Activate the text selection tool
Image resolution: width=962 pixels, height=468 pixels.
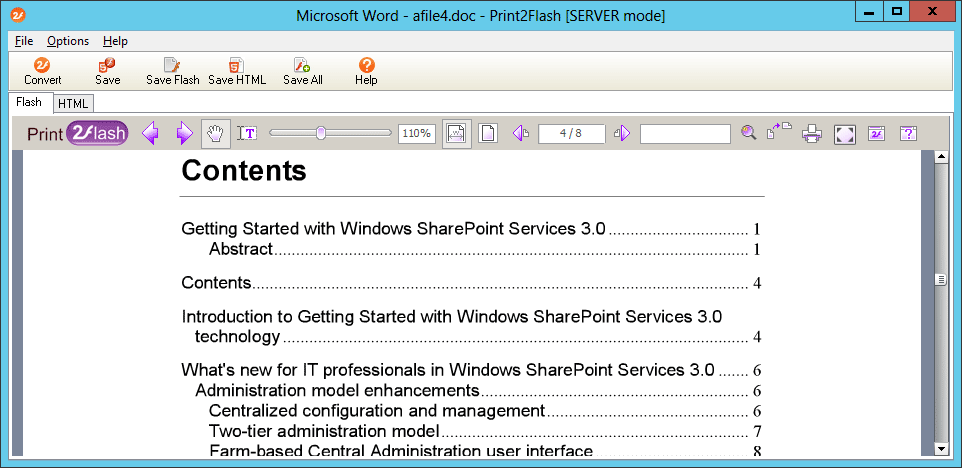coord(247,133)
